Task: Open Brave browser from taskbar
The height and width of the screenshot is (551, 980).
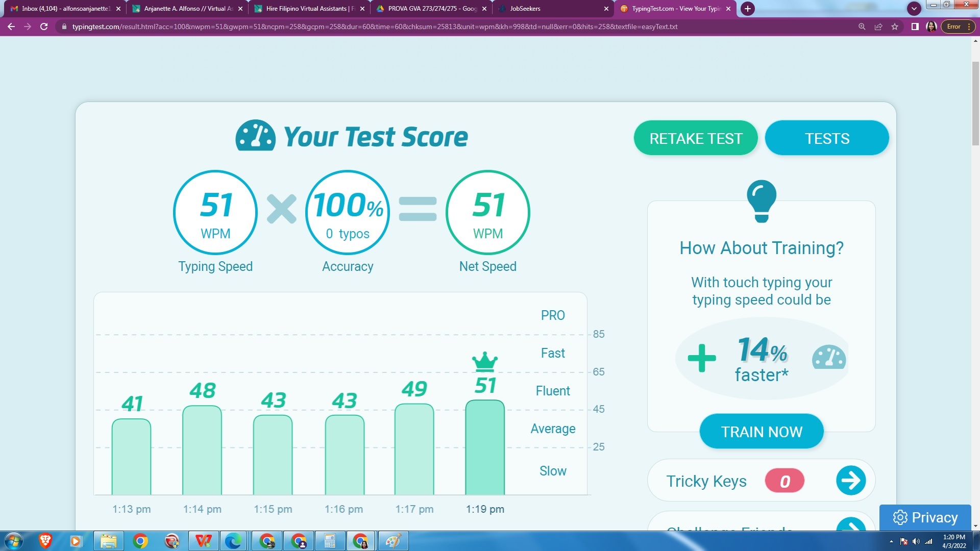Action: click(x=45, y=541)
